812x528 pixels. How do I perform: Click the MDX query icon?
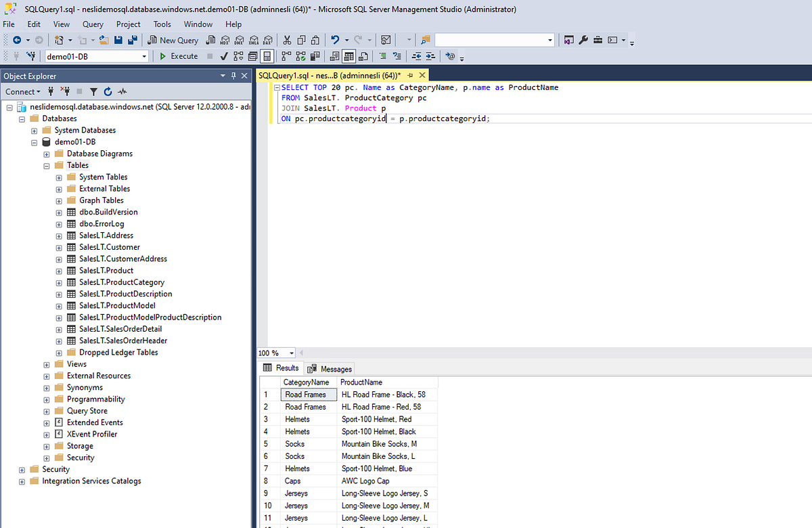click(225, 40)
